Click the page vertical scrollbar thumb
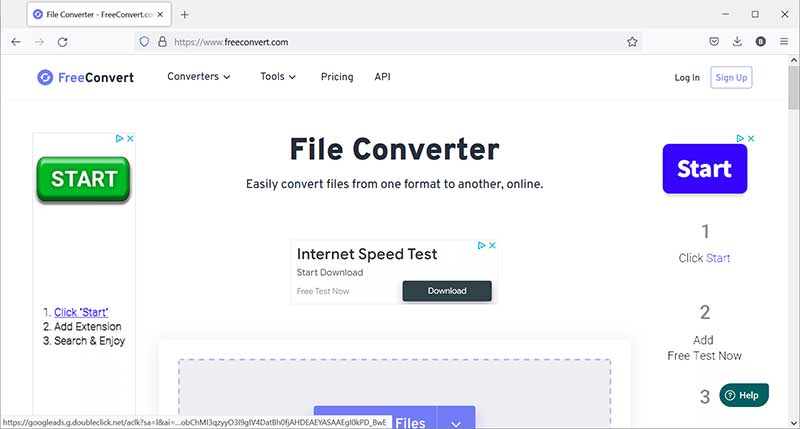This screenshot has width=800, height=429. (x=793, y=87)
